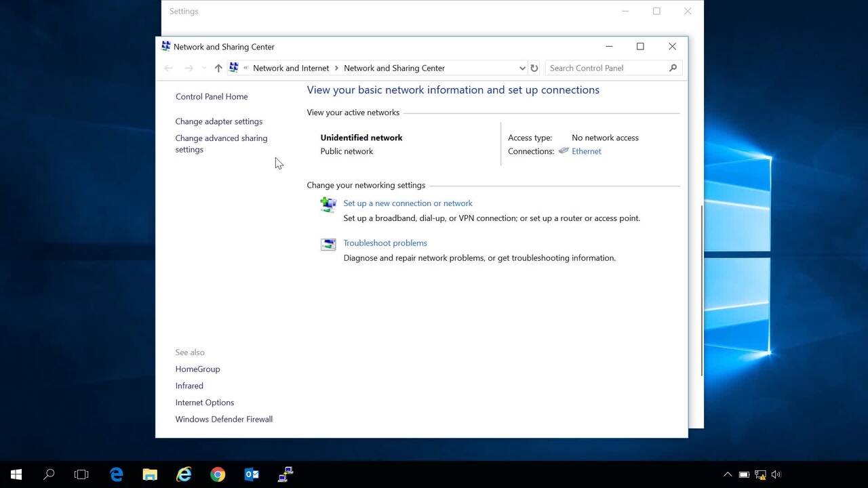Open the Set up new connection icon
This screenshot has width=868, height=488.
click(328, 204)
